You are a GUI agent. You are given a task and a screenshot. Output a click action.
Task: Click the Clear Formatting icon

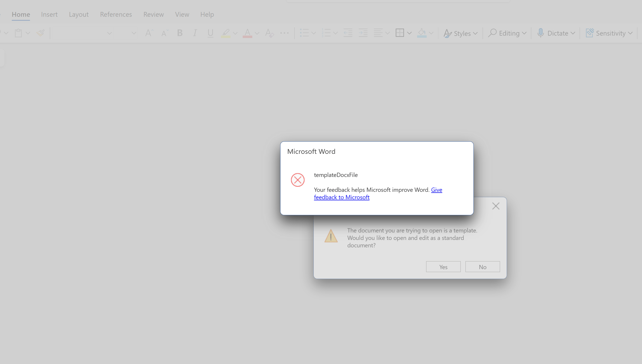pos(270,33)
